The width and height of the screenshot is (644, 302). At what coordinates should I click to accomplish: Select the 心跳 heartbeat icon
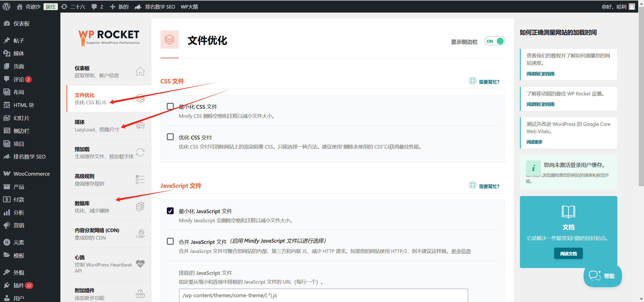pos(140,264)
